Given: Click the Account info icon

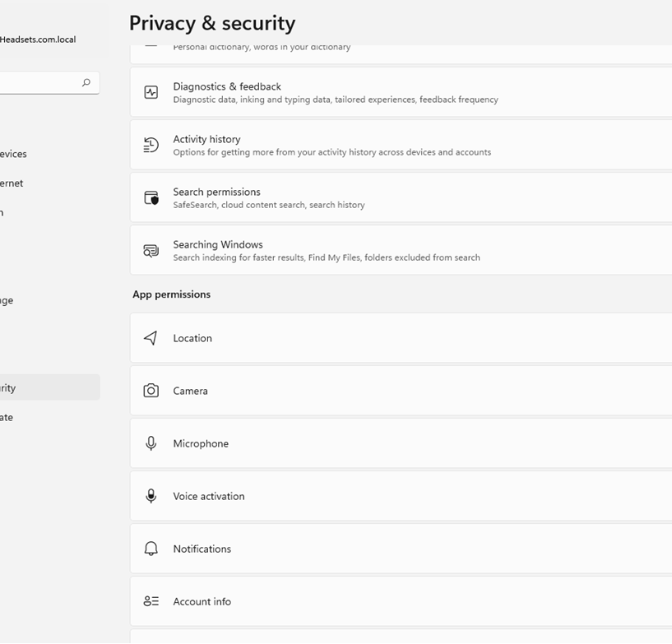Looking at the screenshot, I should pos(151,601).
